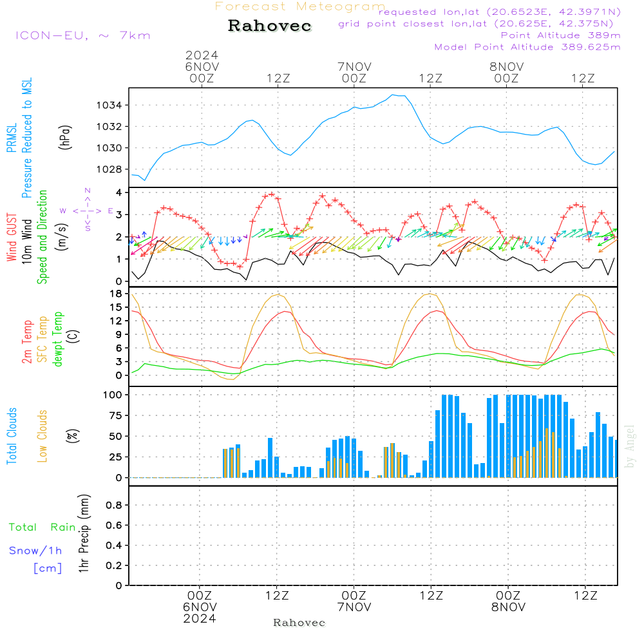Click the "Snow/1h" label
This screenshot has width=644, height=644.
[x=35, y=551]
